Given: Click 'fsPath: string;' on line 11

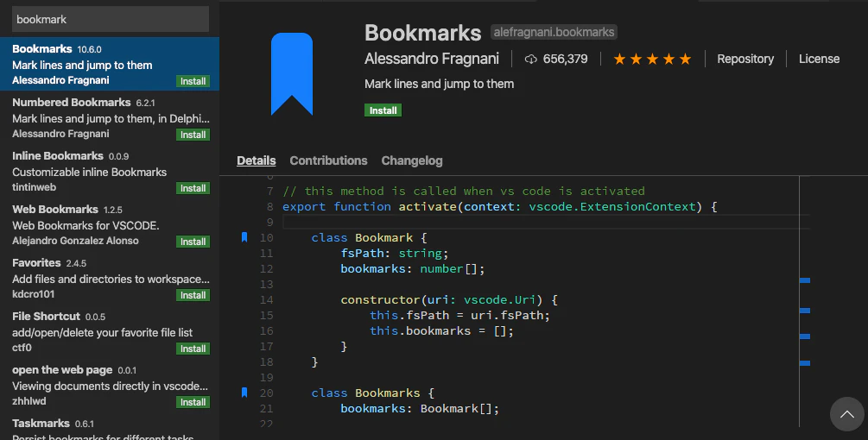Looking at the screenshot, I should tap(394, 253).
